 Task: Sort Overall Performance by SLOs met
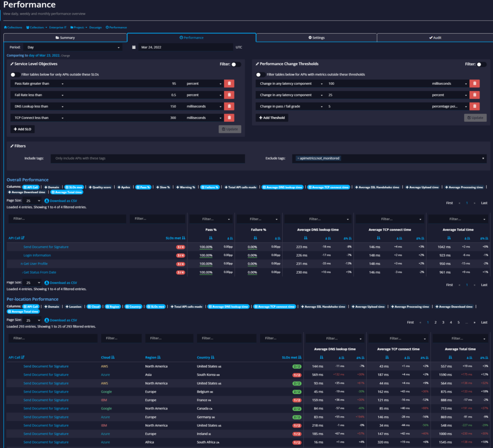coord(175,238)
